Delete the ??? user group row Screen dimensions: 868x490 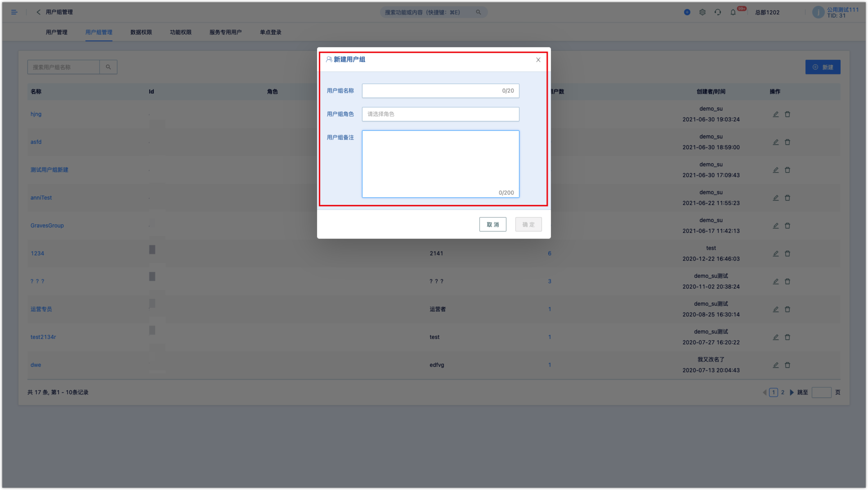[x=787, y=282]
